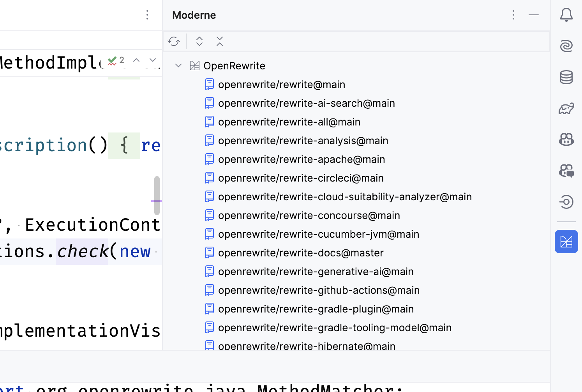Go to previous highlighted problem arrow
The image size is (582, 392).
(136, 60)
